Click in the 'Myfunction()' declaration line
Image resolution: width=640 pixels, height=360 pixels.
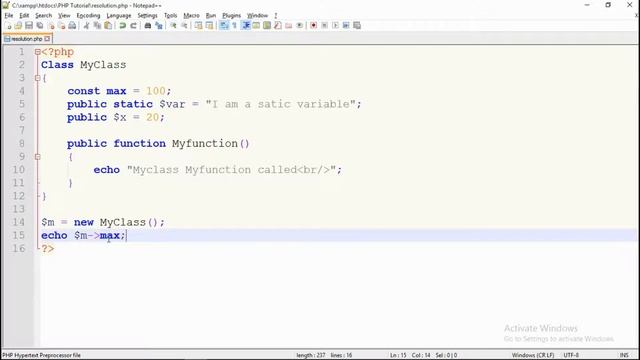click(x=158, y=144)
